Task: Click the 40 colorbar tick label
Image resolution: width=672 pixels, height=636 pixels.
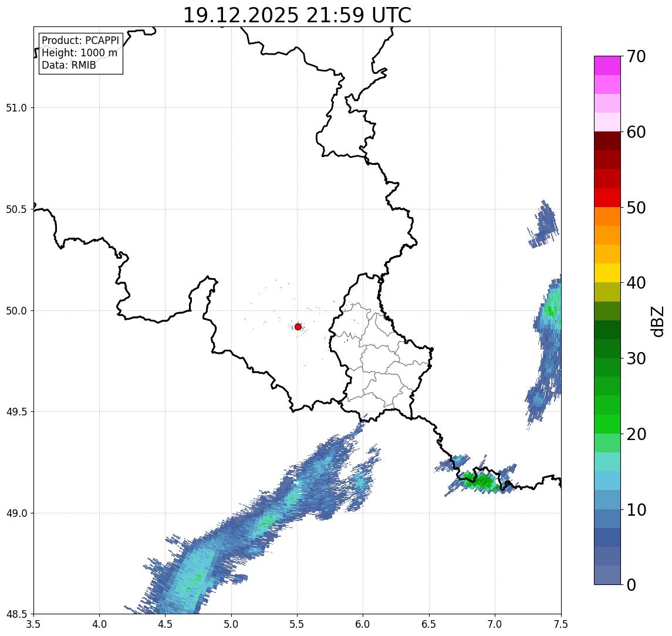Action: 636,283
